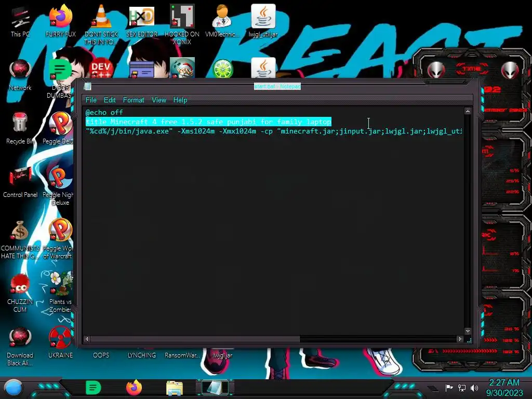Viewport: 532px width, 399px height.
Task: Select the Recycle Bin desktop icon
Action: 20,129
